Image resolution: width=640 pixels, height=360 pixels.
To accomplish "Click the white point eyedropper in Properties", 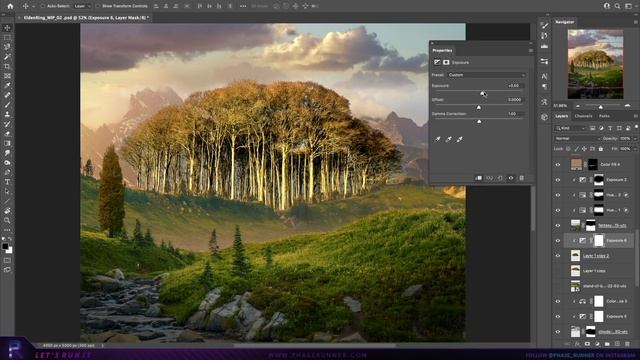I will [460, 139].
